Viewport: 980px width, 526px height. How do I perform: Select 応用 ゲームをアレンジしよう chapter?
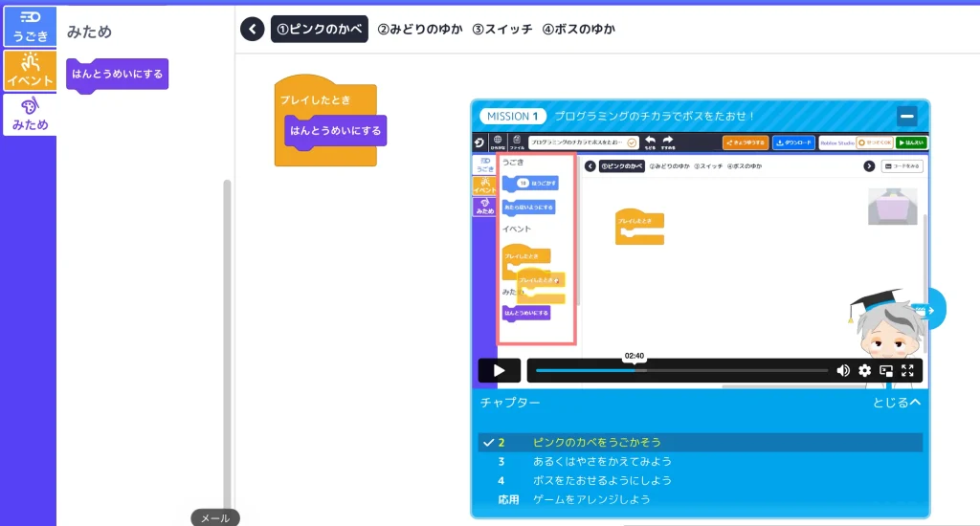coord(700,500)
